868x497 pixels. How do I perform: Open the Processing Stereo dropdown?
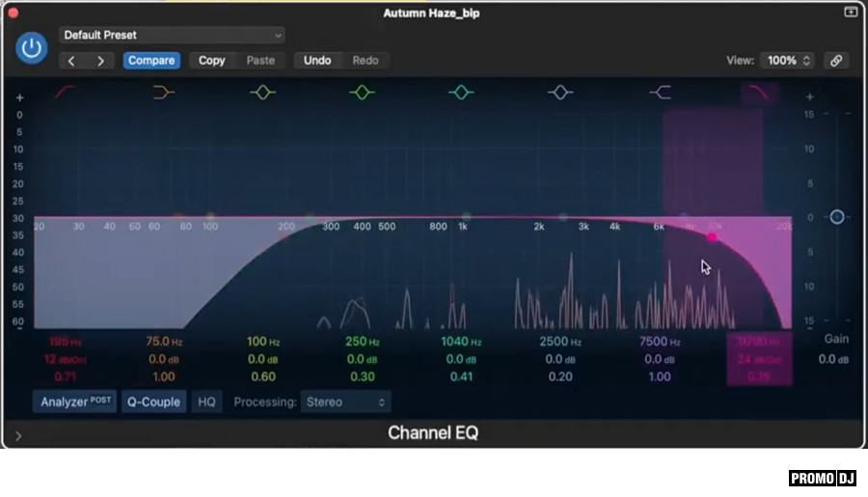[345, 401]
